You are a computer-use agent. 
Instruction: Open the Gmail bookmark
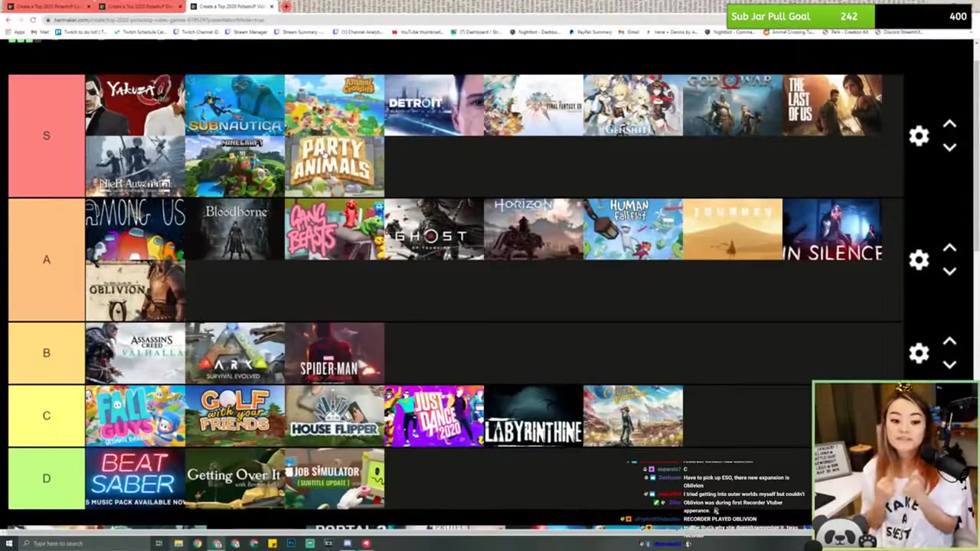629,32
